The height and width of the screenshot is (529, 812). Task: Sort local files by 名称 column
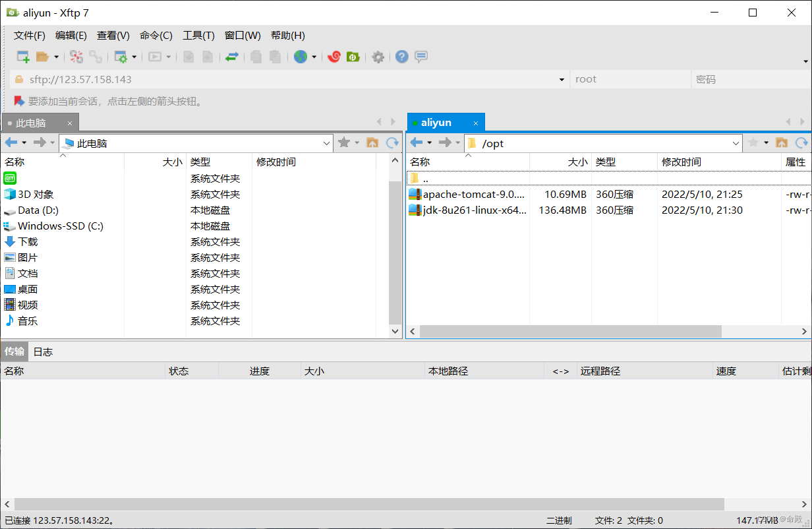63,162
